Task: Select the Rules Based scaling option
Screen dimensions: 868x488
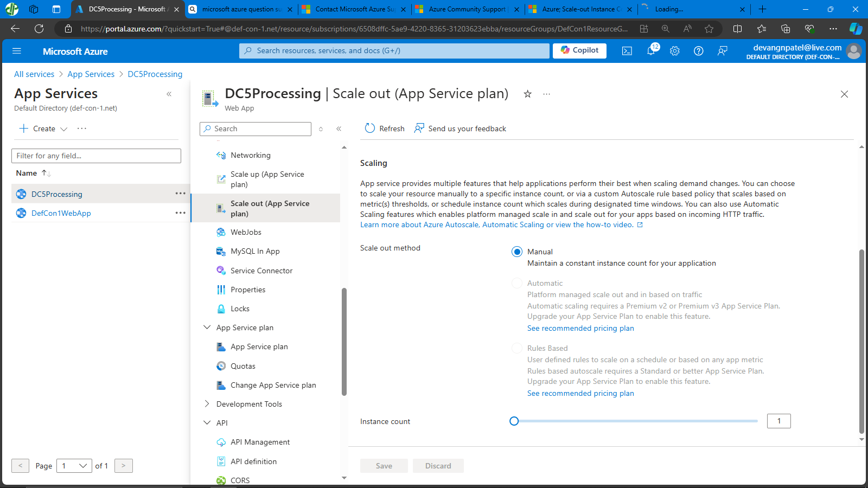Action: [x=516, y=348]
